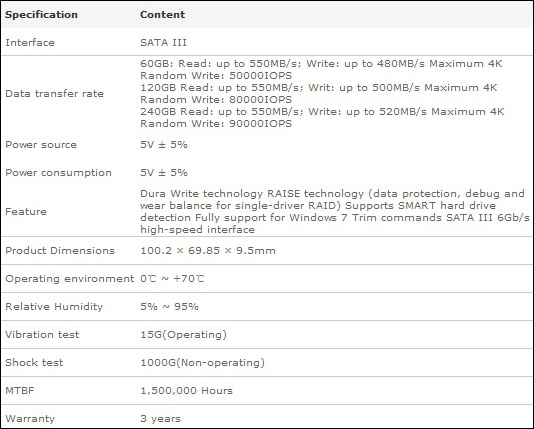The image size is (534, 429).
Task: Click the 3 years warranty value
Action: (x=160, y=418)
